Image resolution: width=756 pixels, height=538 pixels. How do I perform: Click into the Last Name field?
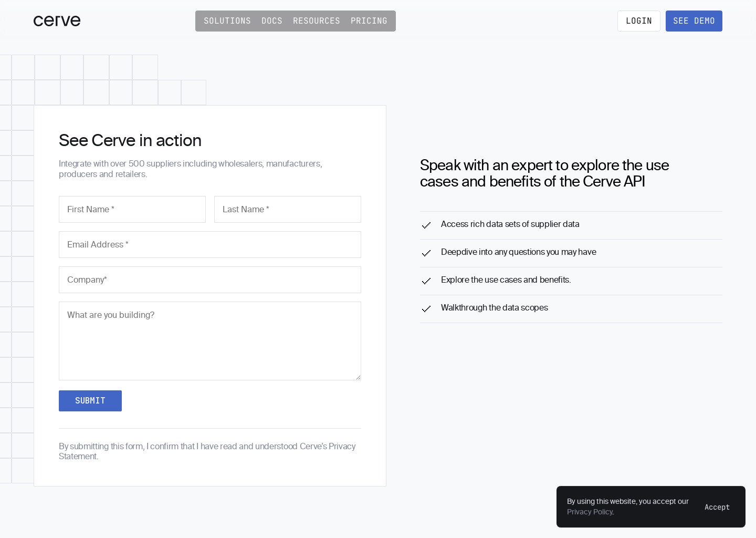click(288, 209)
